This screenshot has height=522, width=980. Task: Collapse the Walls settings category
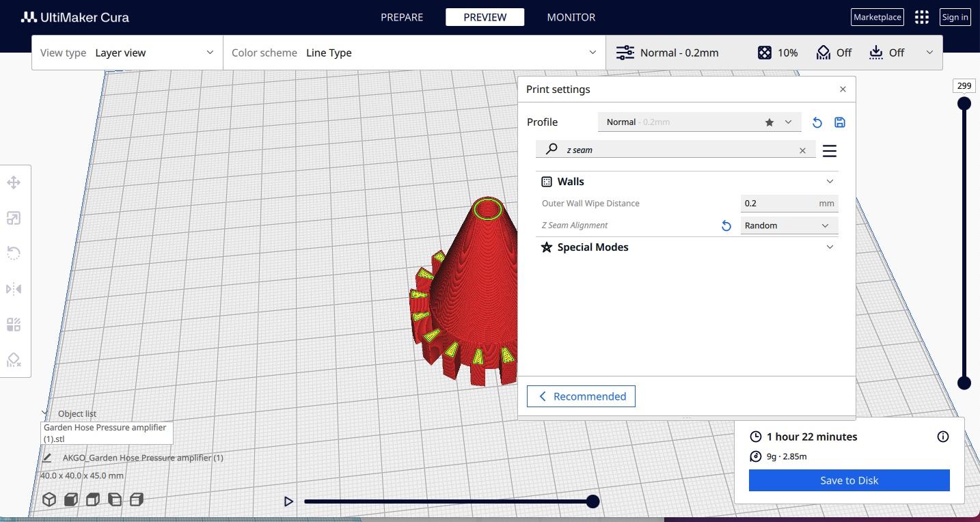pos(830,182)
